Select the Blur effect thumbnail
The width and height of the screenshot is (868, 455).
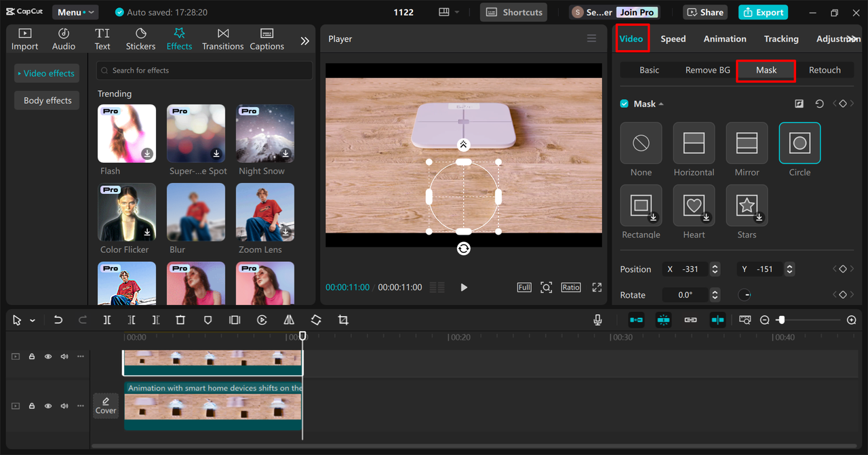tap(196, 212)
